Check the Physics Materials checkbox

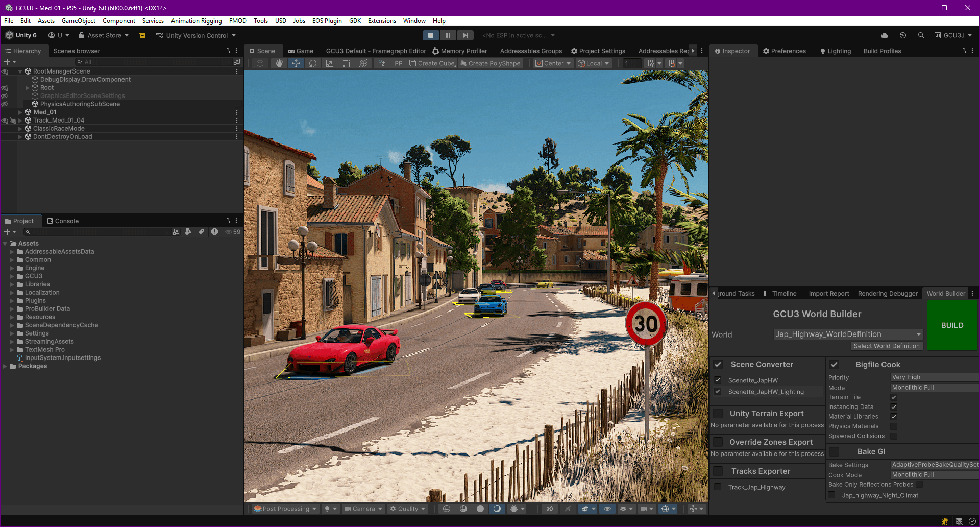point(894,426)
